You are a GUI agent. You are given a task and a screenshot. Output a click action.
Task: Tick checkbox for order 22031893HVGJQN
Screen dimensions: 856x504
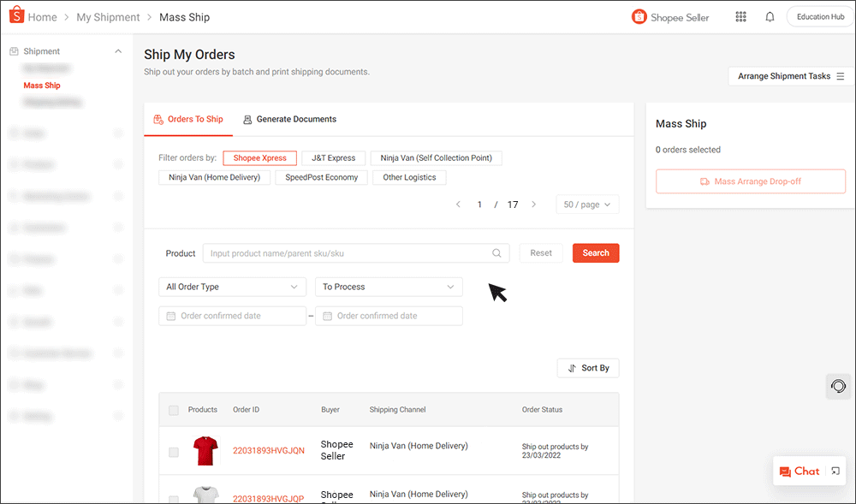coord(174,452)
